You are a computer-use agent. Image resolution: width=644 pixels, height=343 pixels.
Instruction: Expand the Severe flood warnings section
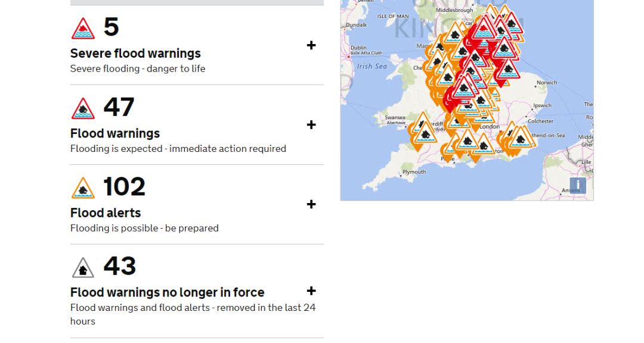point(311,45)
